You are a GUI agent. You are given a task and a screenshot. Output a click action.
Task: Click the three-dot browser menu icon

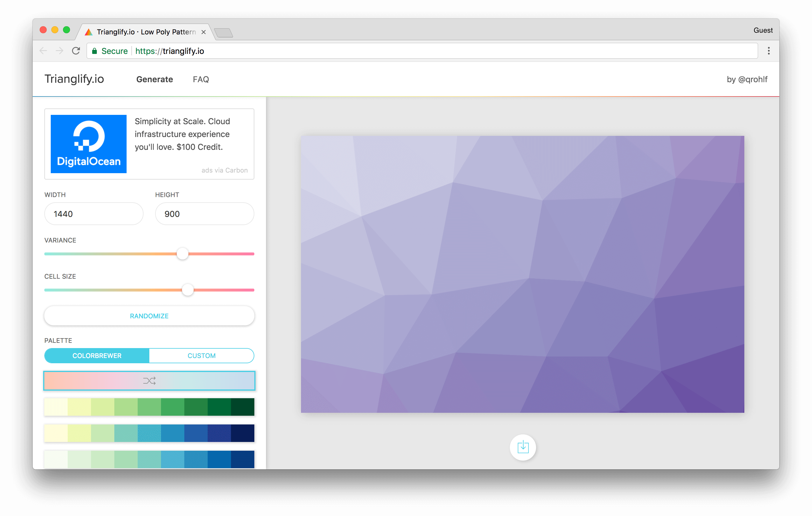coord(769,51)
